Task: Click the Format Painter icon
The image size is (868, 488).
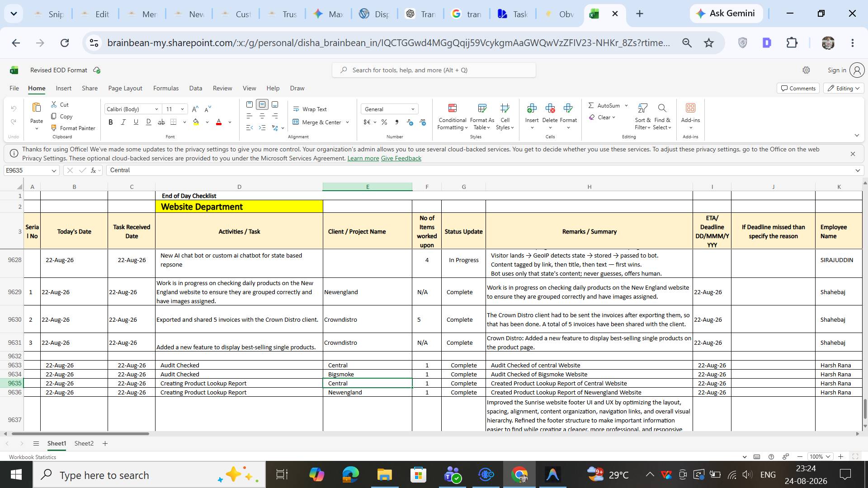Action: coord(54,128)
